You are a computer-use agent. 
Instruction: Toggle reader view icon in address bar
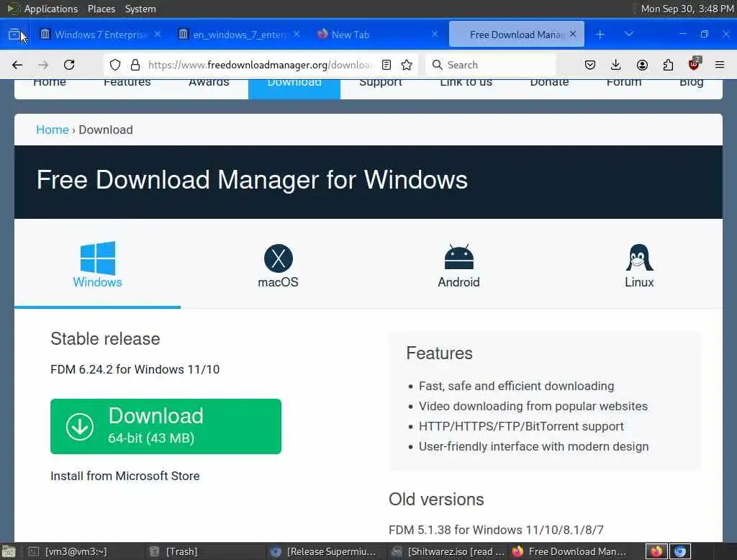386,65
